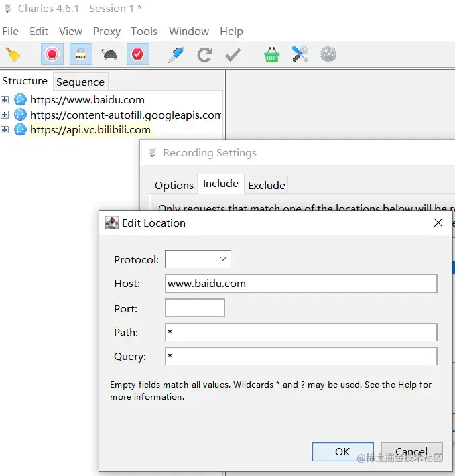Toggle breakpoints hexagon icon
The image size is (455, 476).
[x=138, y=54]
